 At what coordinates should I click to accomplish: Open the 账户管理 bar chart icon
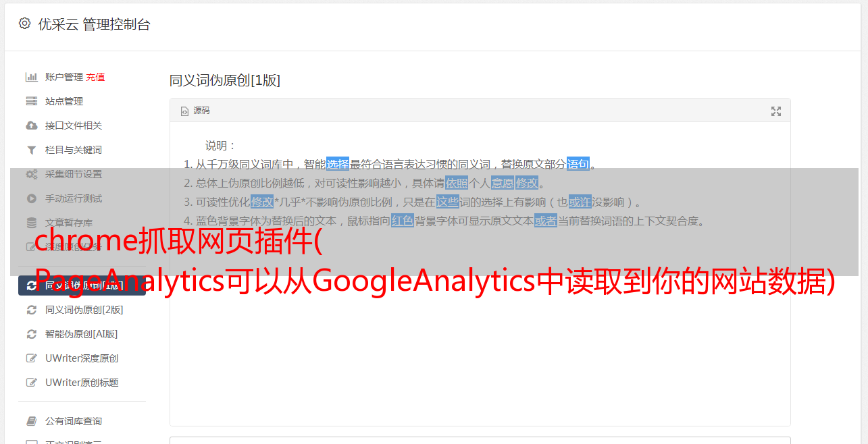(31, 77)
